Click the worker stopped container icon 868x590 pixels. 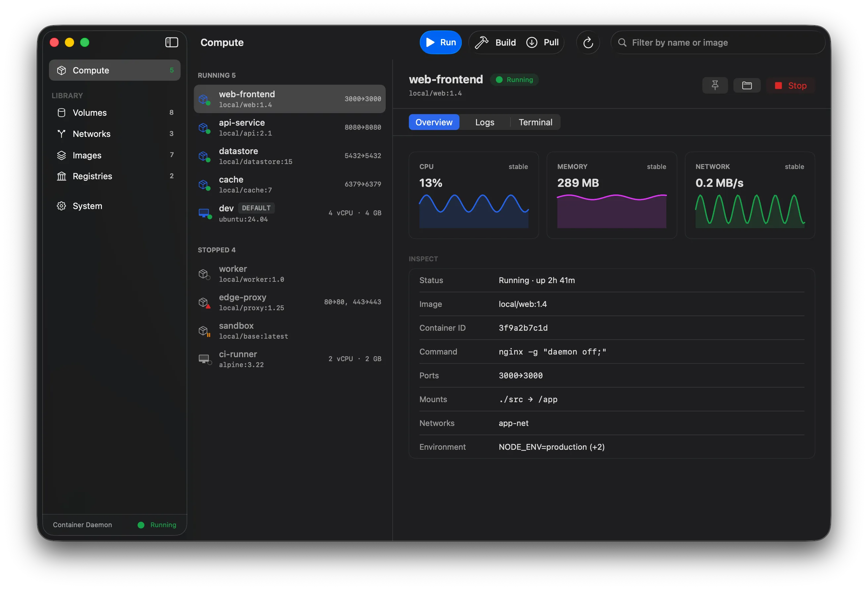click(x=204, y=274)
